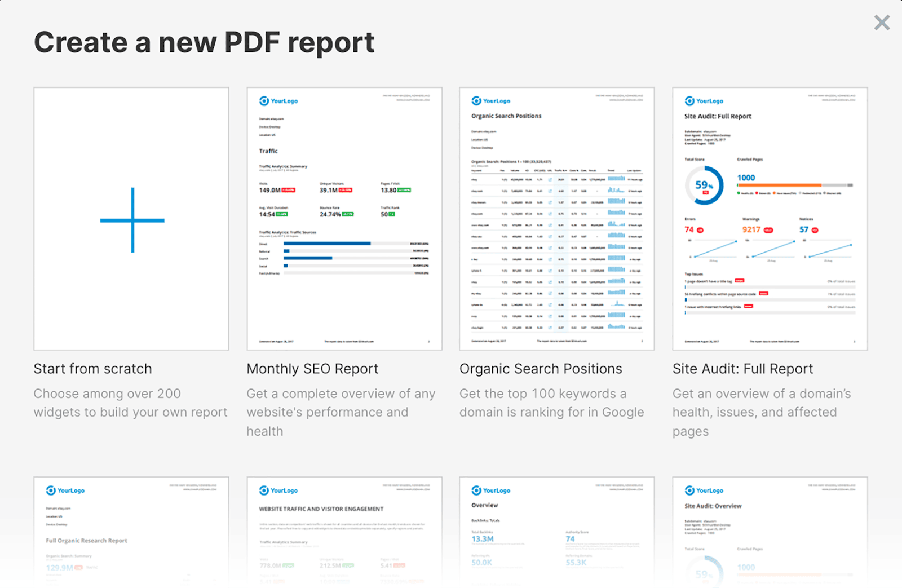Click the YourLogo icon on Site Audit: Full Report preview
902x588 pixels.
[x=689, y=101]
